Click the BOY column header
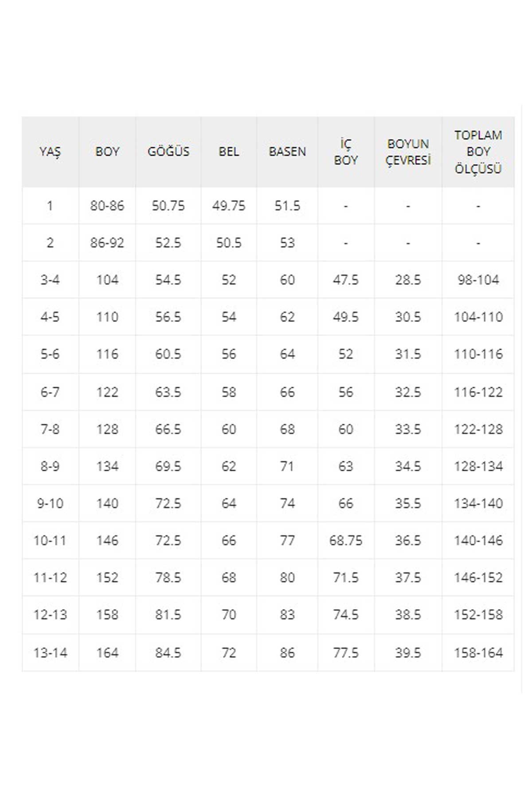 pyautogui.click(x=107, y=152)
